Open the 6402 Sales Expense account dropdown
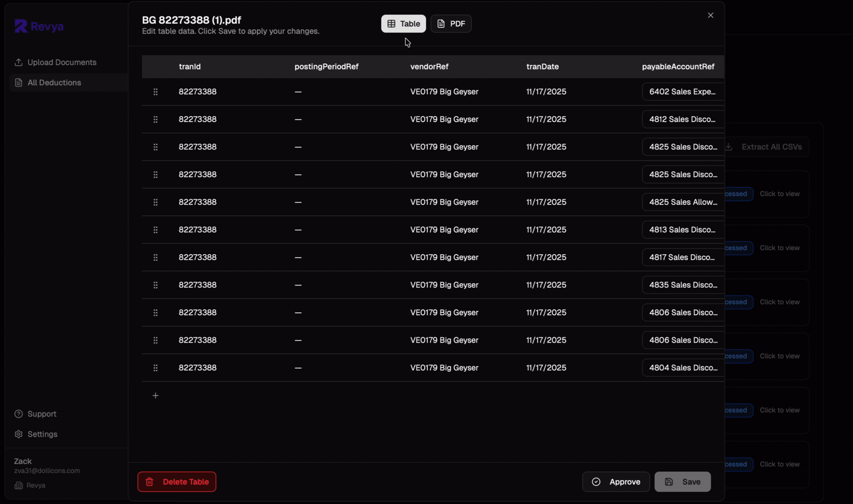Screen dimensions: 853x504 click(x=682, y=92)
